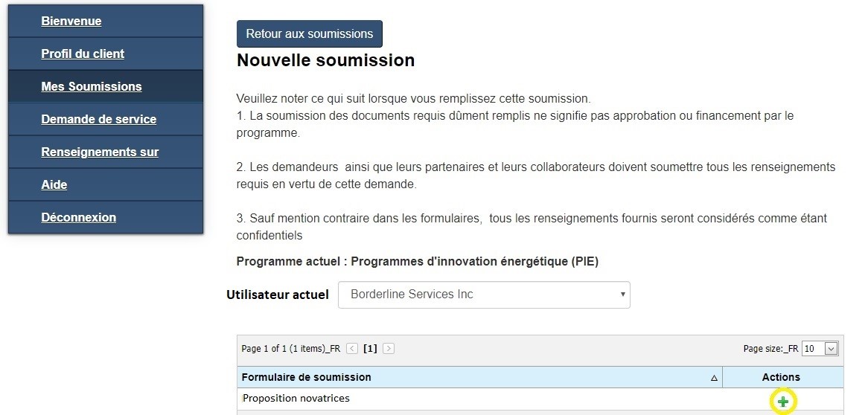Open the Aide menu item

click(54, 184)
